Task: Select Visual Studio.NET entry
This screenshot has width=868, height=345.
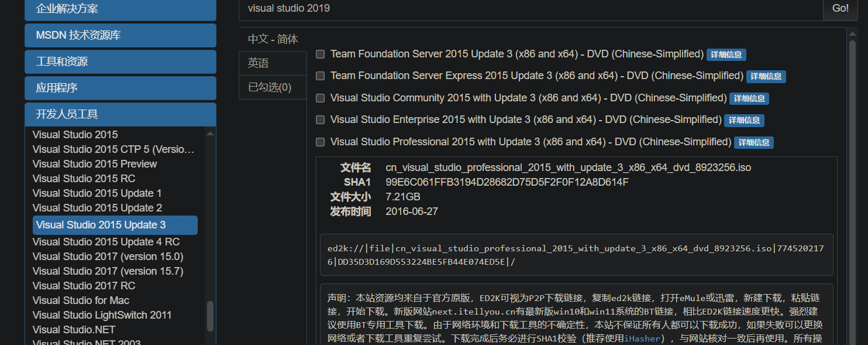Action: point(74,330)
